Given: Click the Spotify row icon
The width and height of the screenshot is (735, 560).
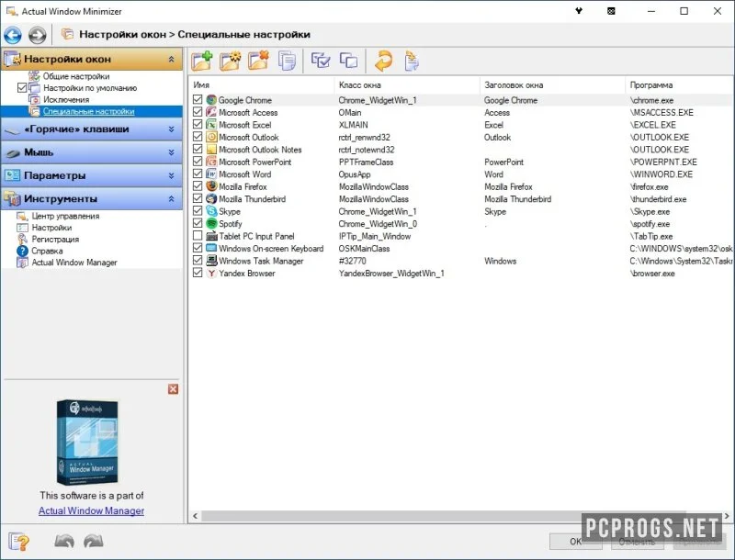Looking at the screenshot, I should point(211,223).
